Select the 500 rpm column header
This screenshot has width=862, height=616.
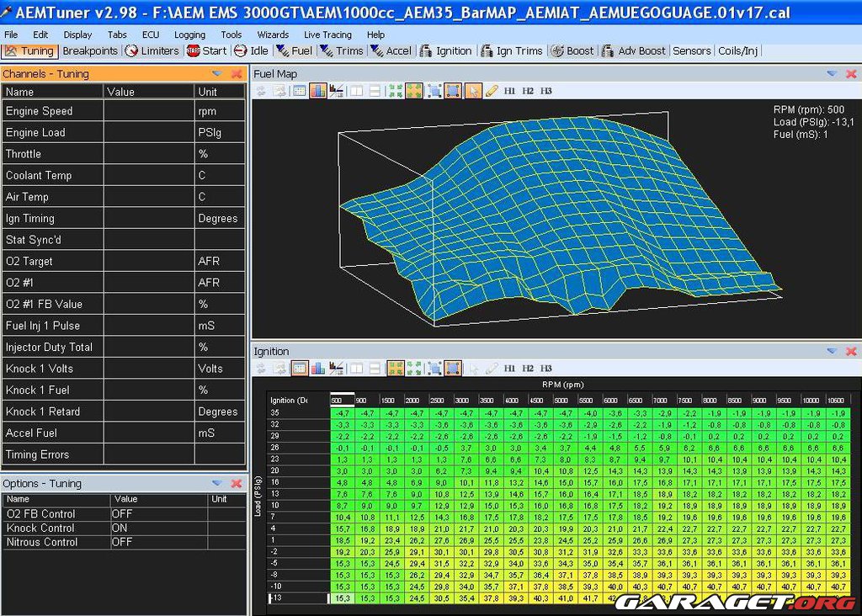(x=342, y=400)
